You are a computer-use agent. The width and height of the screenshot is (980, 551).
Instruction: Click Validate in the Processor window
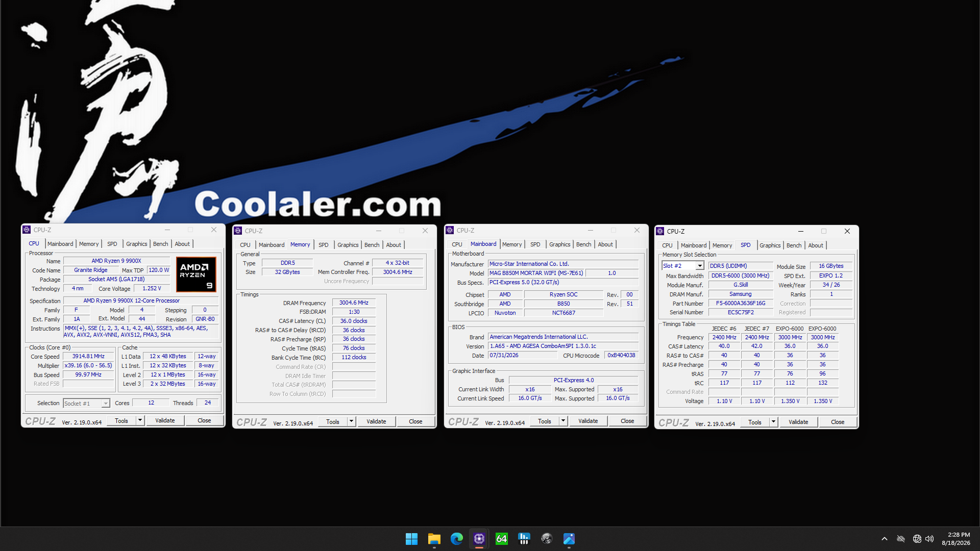point(165,421)
